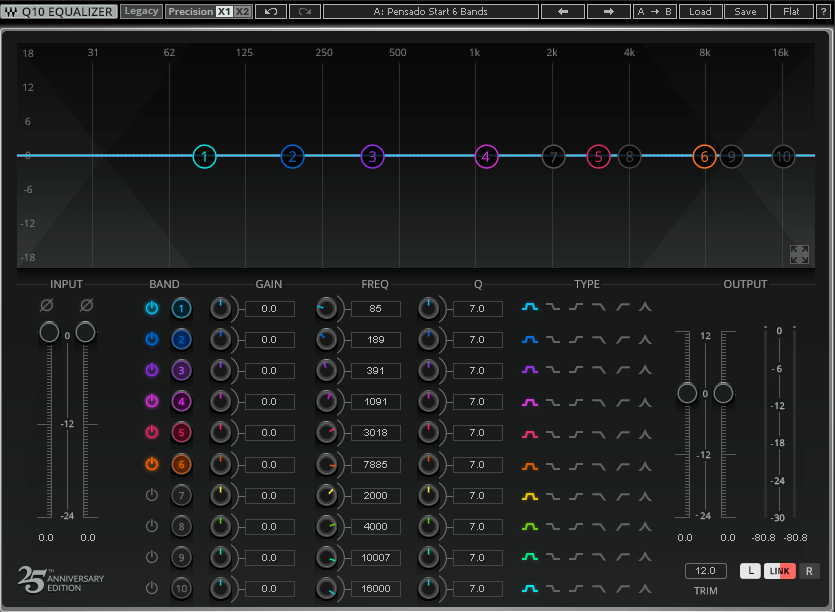Click the band 5 gain value field
The height and width of the screenshot is (612, 835).
click(x=269, y=433)
